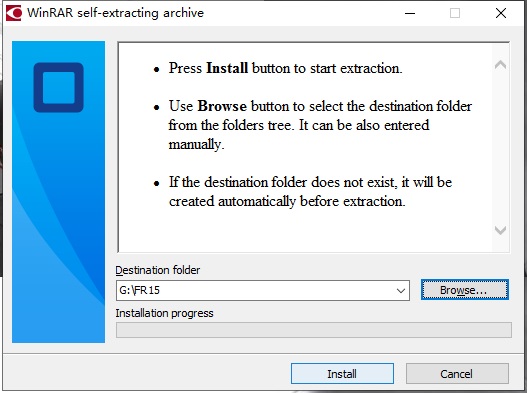
Task: Cancel the installation
Action: pyautogui.click(x=457, y=374)
